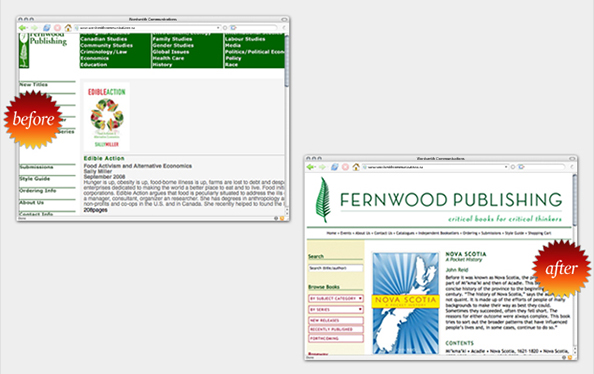
Task: Click the orange status bar icon in the after window
Action: (570, 357)
